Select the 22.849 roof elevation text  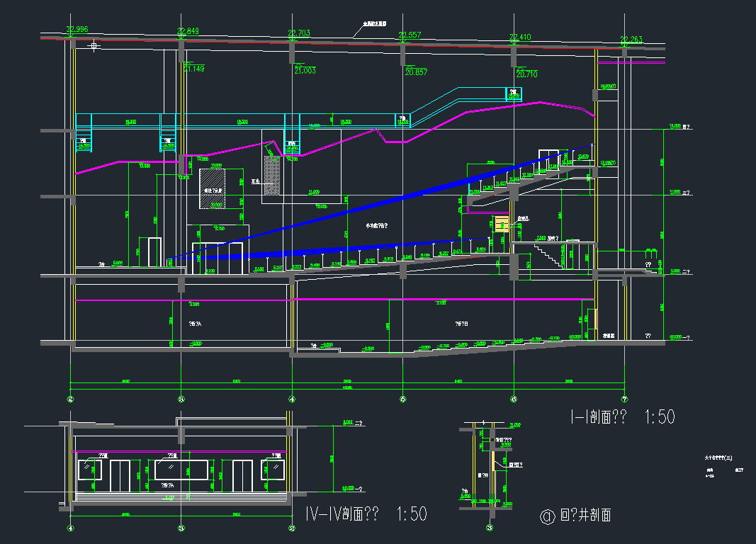point(188,31)
